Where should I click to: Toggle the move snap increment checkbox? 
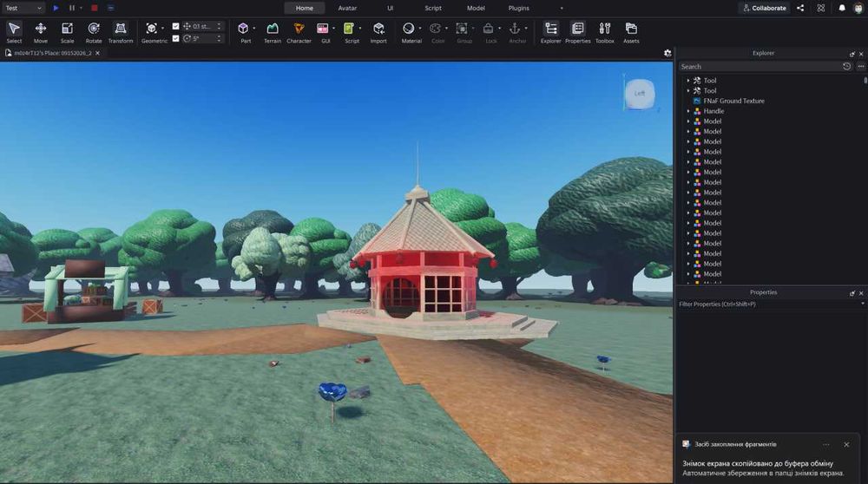click(175, 26)
